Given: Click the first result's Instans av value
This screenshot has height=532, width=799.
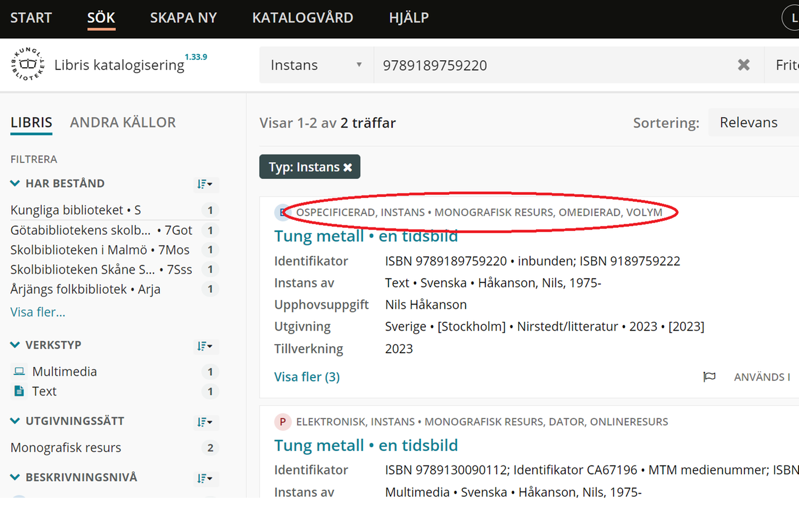Looking at the screenshot, I should [x=493, y=283].
